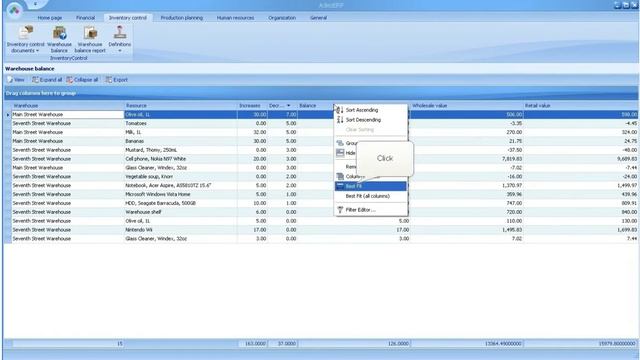Image resolution: width=640 pixels, height=360 pixels.
Task: Switch to the General ribbon tab
Action: (x=318, y=18)
